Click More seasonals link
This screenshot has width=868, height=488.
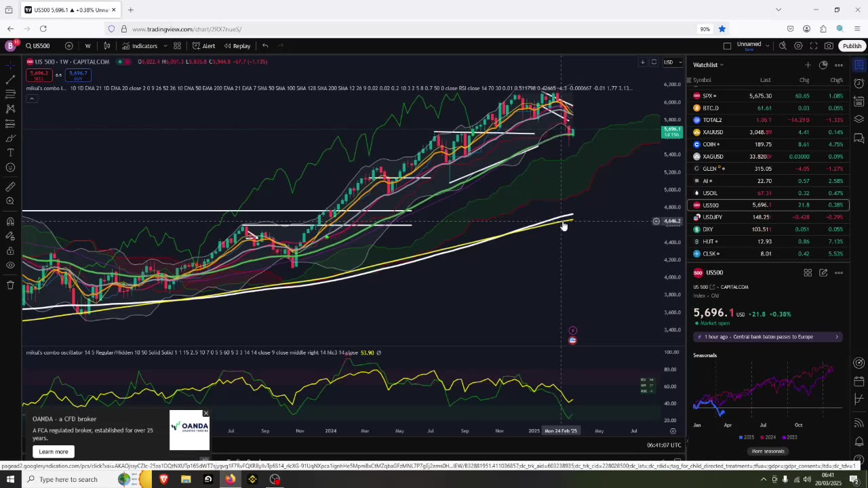(x=768, y=451)
